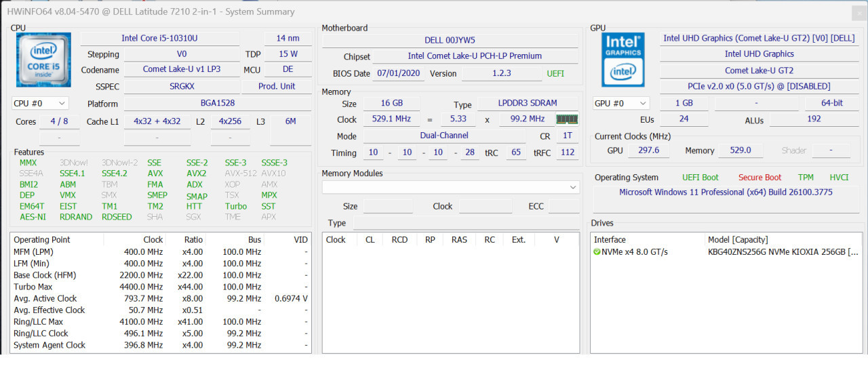Select the SRGKX SSPEC value
Image resolution: width=868 pixels, height=389 pixels.
[x=182, y=87]
